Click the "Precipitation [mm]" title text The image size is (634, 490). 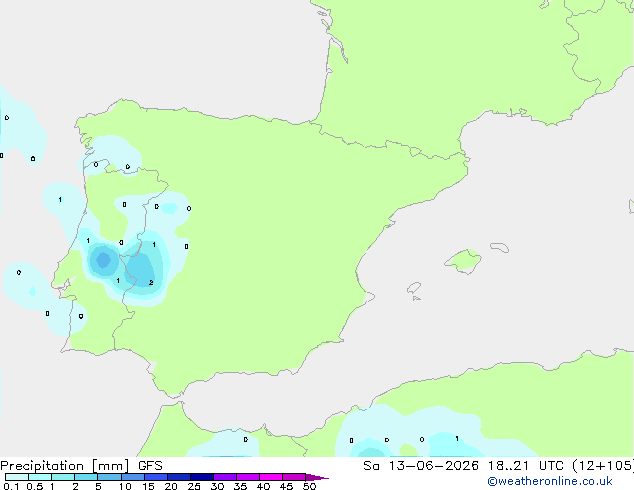(65, 466)
